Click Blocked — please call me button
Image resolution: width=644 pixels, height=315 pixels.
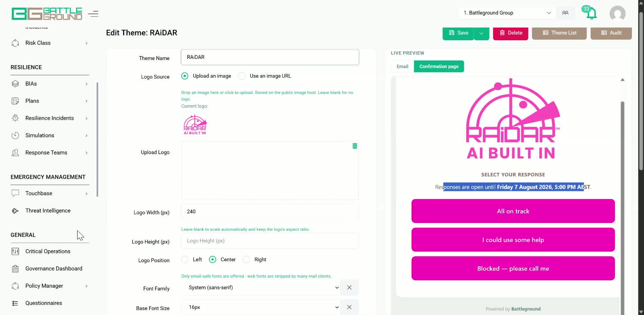coord(513,268)
